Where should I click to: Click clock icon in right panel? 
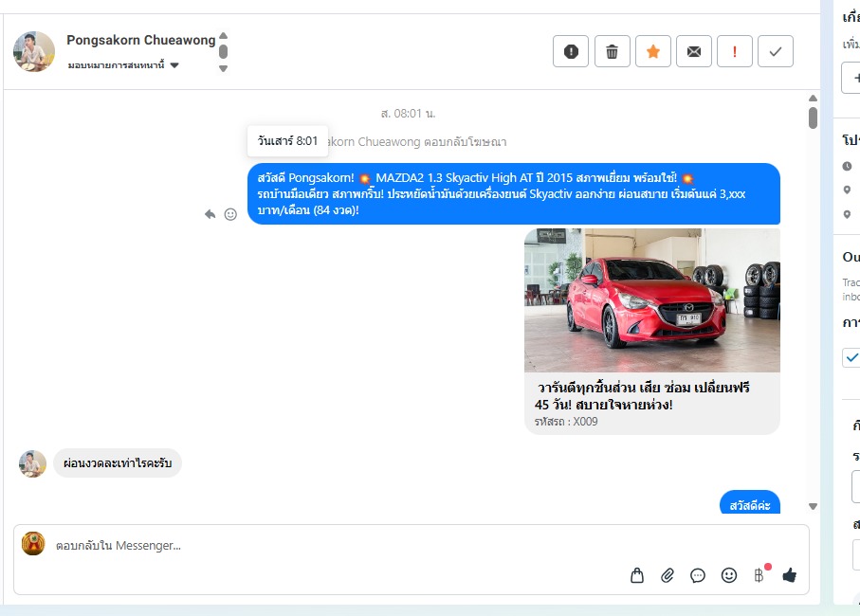(x=848, y=166)
